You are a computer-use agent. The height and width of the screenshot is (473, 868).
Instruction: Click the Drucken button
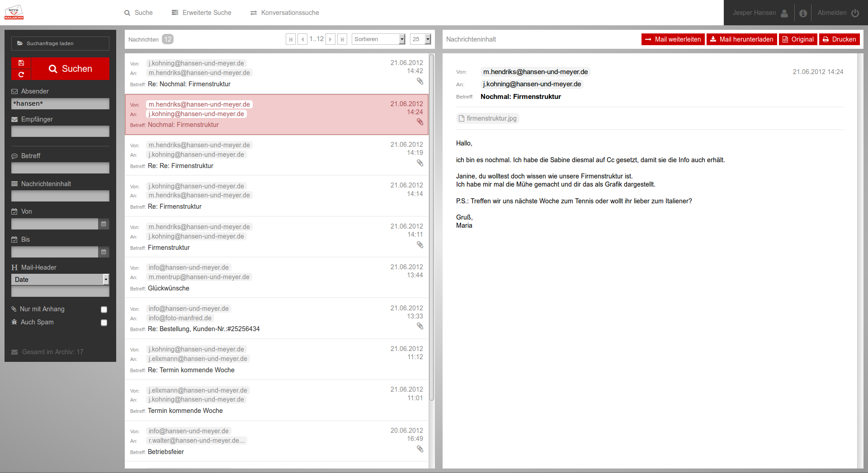tap(839, 39)
